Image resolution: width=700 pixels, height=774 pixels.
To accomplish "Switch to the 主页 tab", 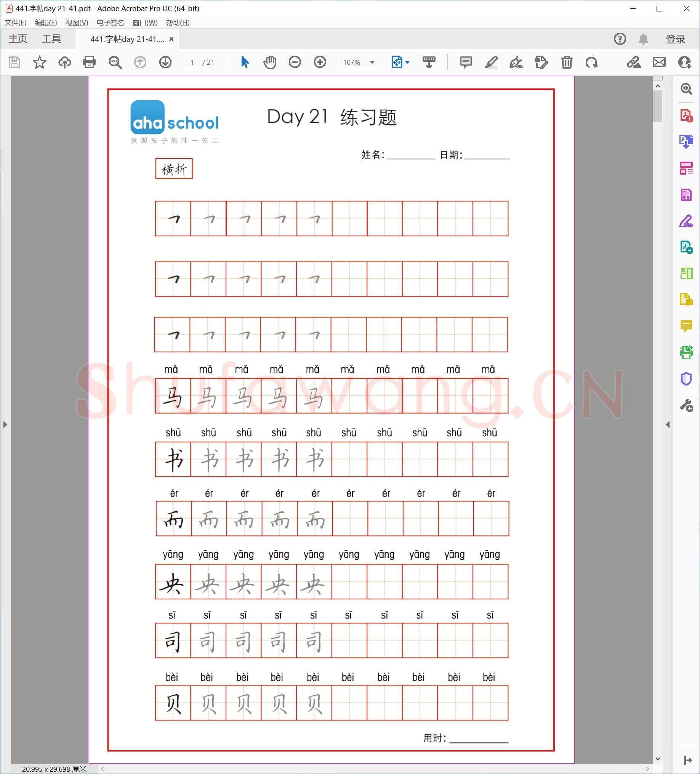I will pyautogui.click(x=17, y=39).
